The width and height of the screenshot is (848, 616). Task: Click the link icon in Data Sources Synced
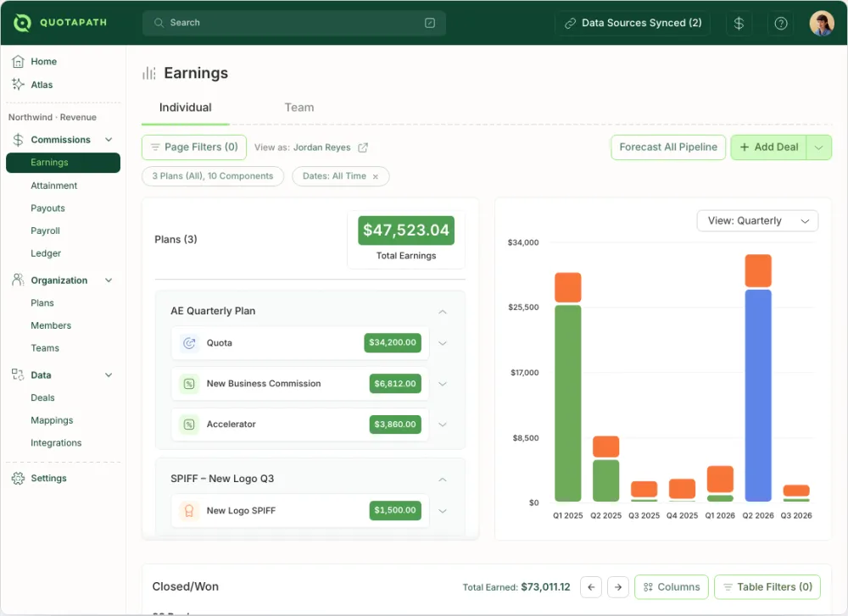coord(570,23)
